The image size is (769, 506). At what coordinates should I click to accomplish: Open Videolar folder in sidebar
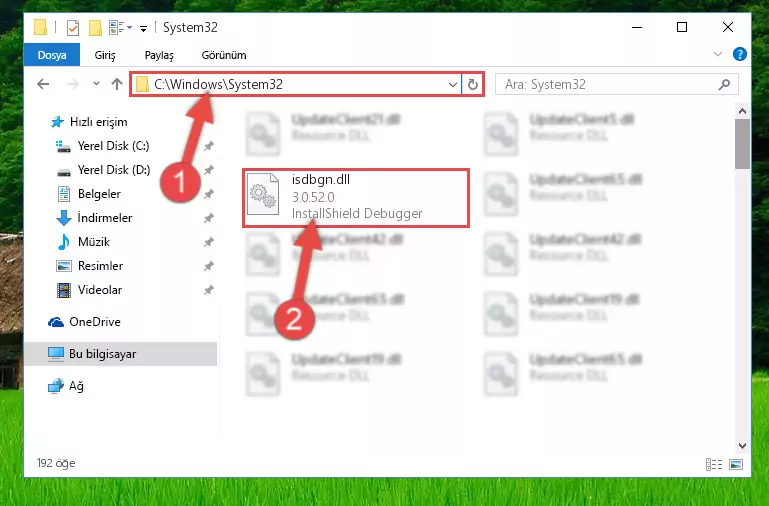point(89,290)
